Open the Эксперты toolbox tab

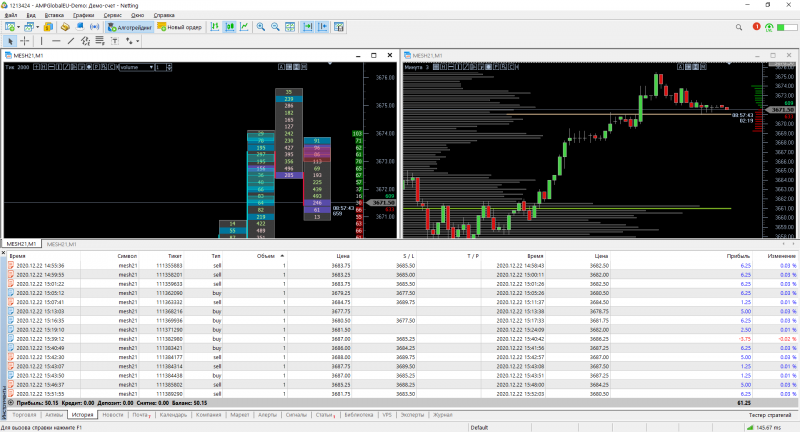[412, 415]
